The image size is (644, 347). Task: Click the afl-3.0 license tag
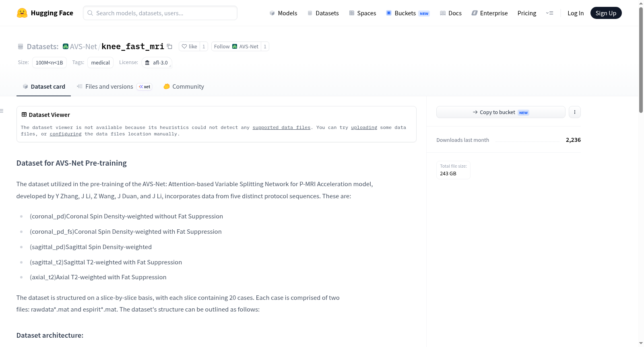[x=157, y=62]
